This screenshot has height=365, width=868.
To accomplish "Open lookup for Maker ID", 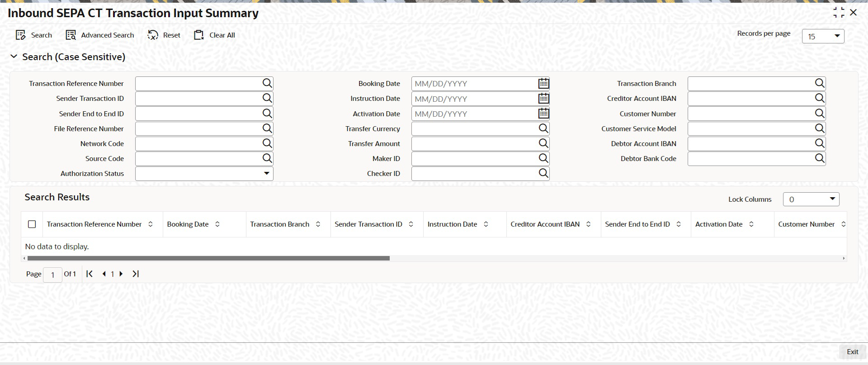I will pos(543,158).
